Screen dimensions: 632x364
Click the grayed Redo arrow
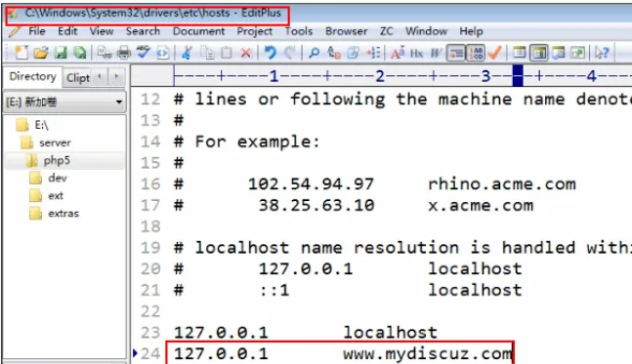[x=289, y=53]
